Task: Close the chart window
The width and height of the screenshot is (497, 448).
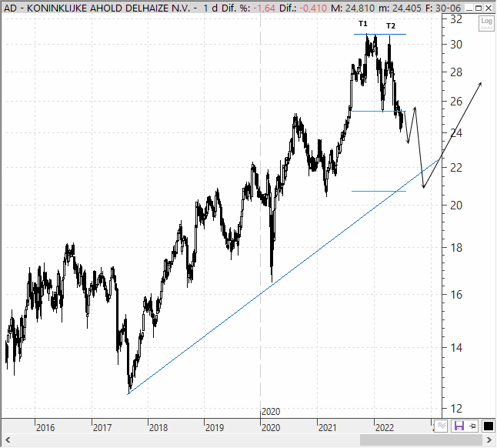Action: (489, 8)
